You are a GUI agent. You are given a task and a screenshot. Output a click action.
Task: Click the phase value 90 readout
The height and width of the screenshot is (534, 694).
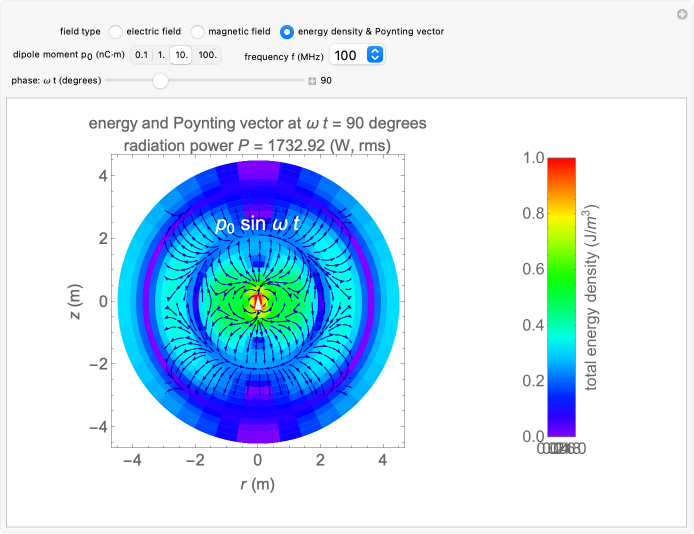[x=326, y=81]
